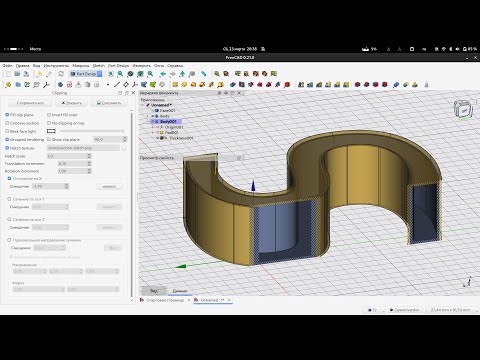Click the Pocket tool icon
Viewport: 480px width, 360px height.
tap(233, 85)
